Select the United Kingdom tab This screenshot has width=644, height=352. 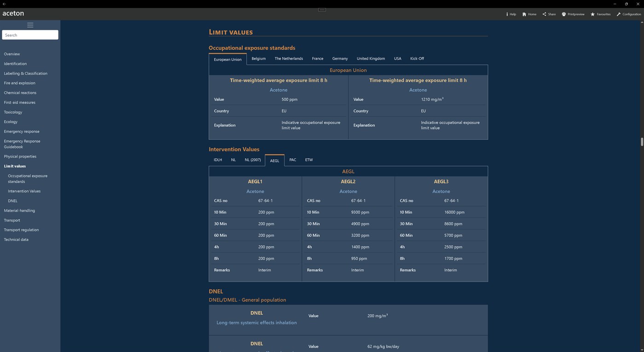(371, 58)
